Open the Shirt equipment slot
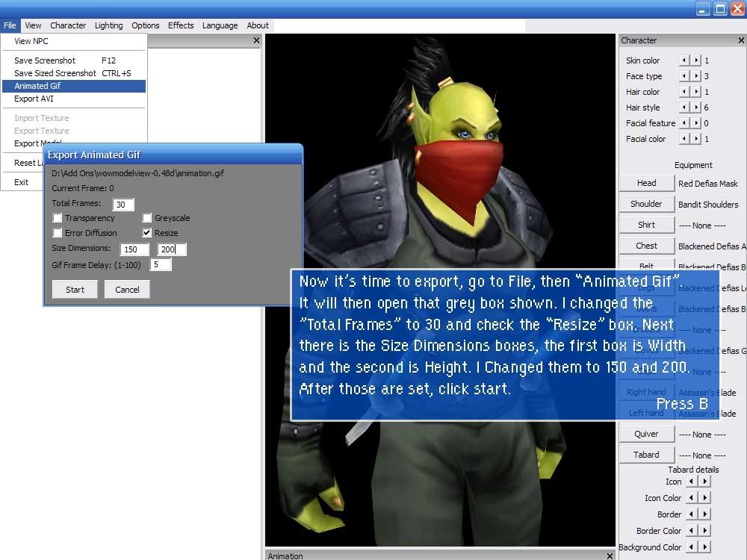Viewport: 747px width, 560px height. [x=646, y=225]
